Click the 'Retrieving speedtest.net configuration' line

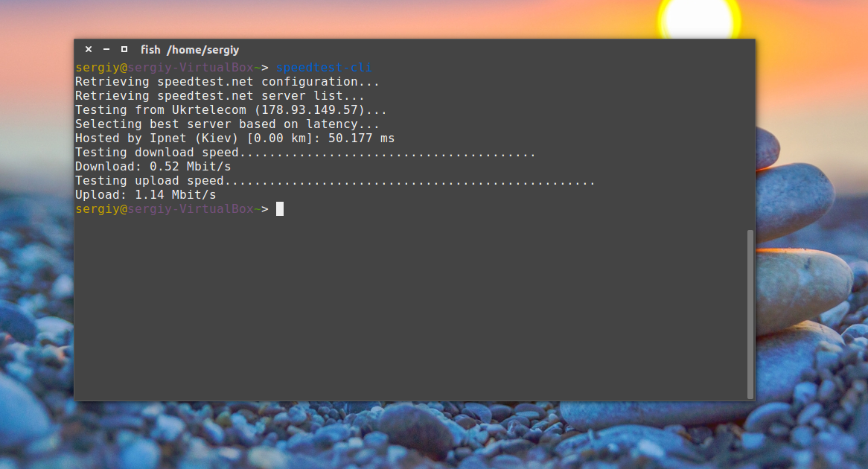tap(227, 82)
